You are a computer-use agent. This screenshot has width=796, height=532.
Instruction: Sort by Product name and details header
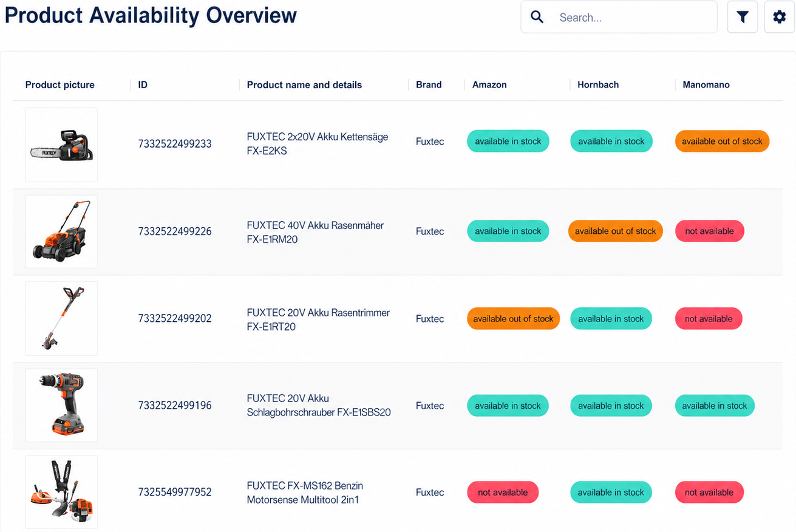[x=304, y=85]
